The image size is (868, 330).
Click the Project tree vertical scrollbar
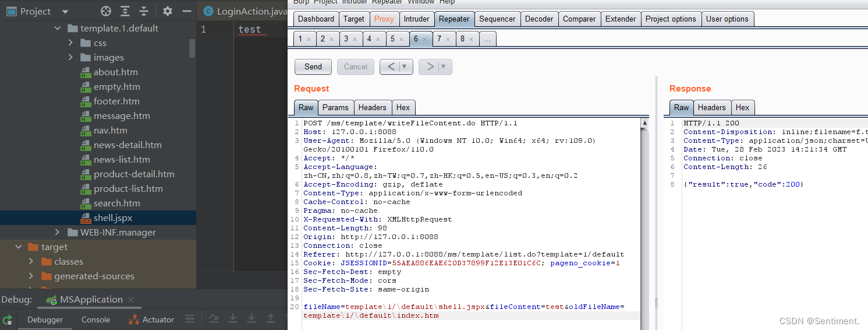(x=192, y=48)
